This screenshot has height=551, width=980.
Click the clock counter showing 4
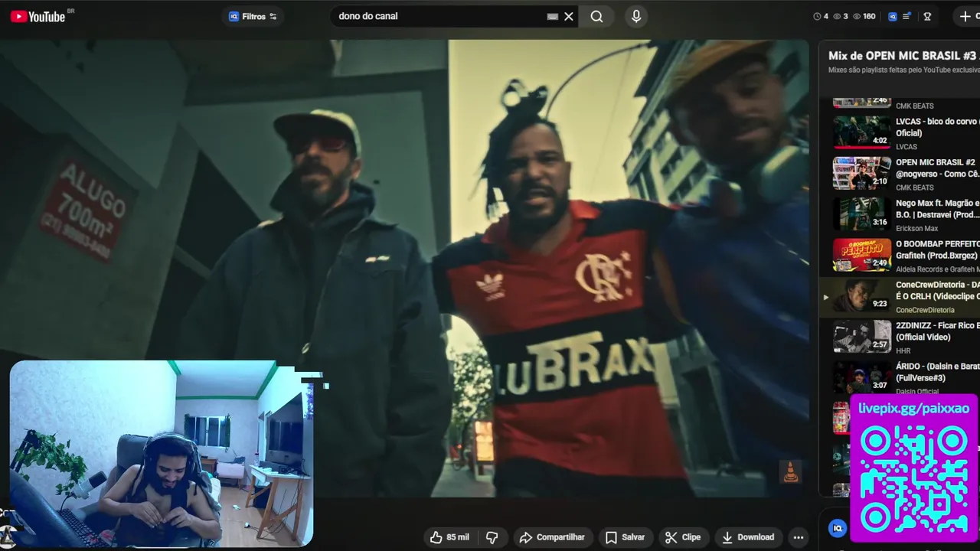tap(821, 16)
